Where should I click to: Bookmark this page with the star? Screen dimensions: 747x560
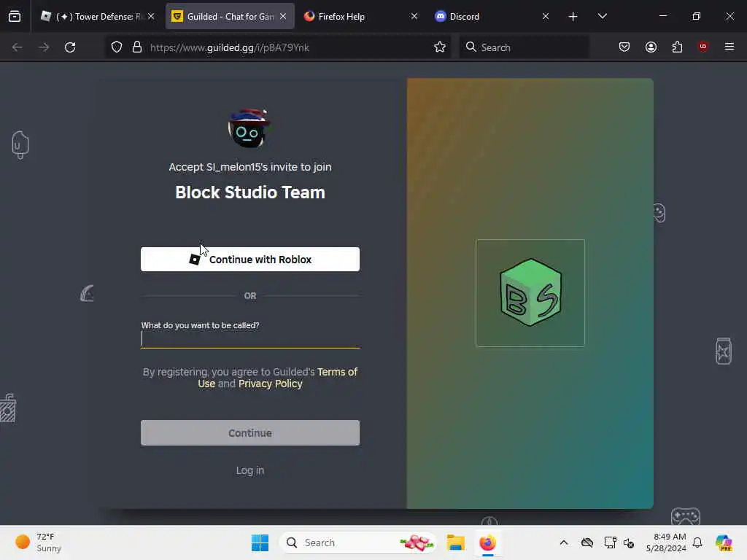point(440,47)
